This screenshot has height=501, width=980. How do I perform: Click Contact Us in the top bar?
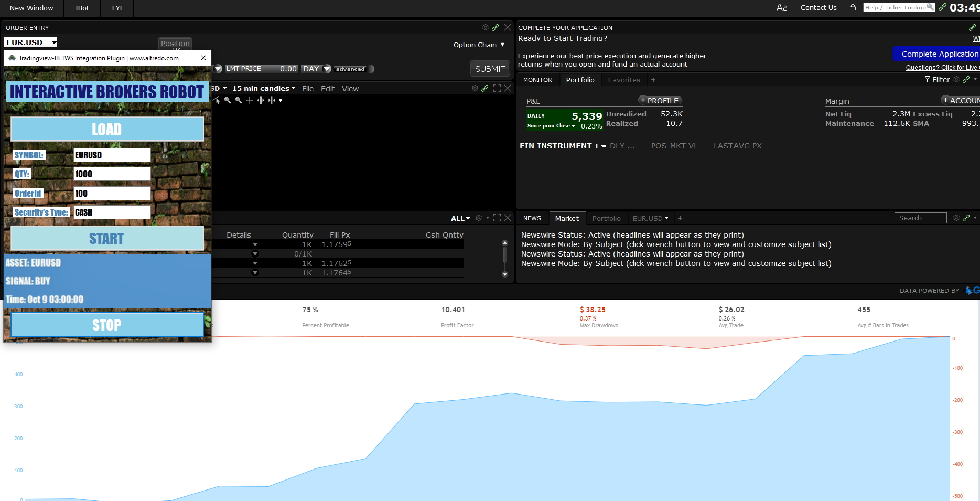click(x=819, y=7)
